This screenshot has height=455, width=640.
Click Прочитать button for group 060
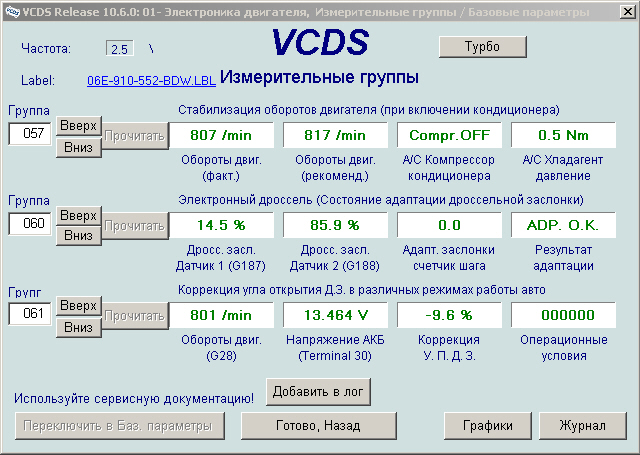pos(135,226)
